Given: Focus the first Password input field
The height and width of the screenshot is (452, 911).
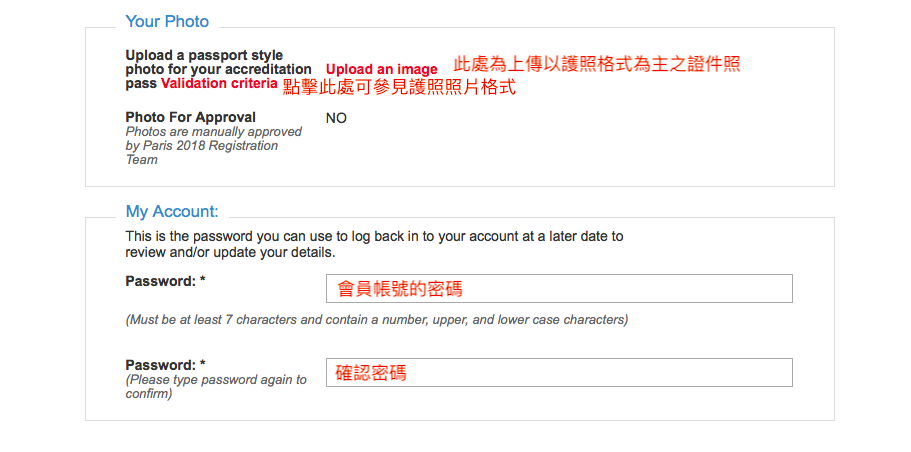Looking at the screenshot, I should pos(559,288).
